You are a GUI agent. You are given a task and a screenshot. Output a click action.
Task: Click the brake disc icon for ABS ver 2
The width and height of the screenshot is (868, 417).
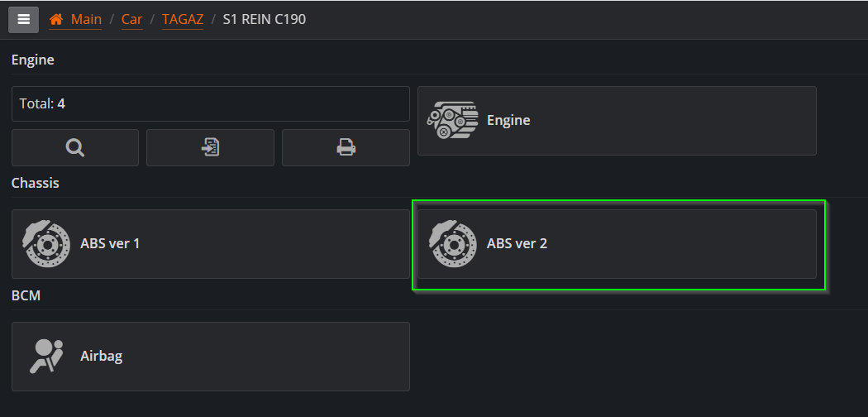click(x=453, y=244)
